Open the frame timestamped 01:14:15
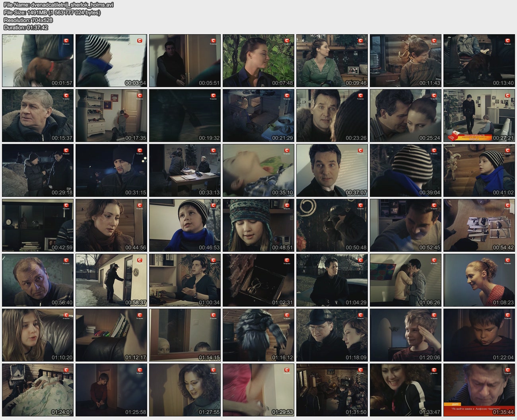517x420 pixels. (185, 335)
